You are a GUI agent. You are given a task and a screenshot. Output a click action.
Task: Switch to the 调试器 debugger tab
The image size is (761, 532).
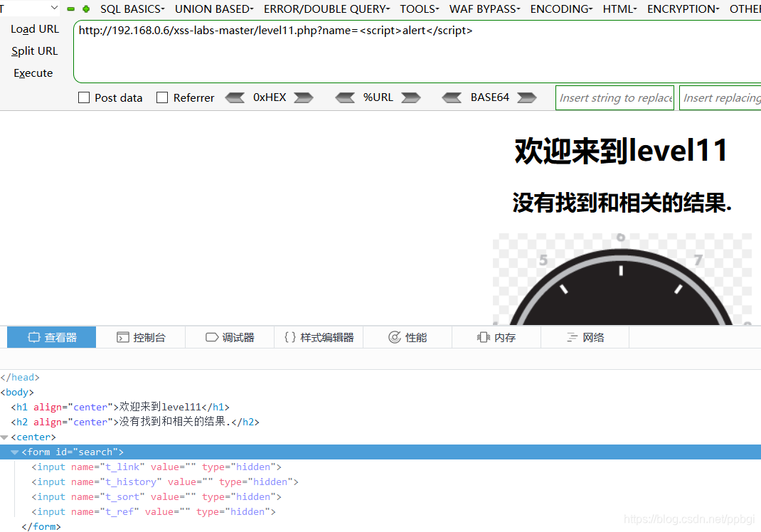[x=230, y=337]
